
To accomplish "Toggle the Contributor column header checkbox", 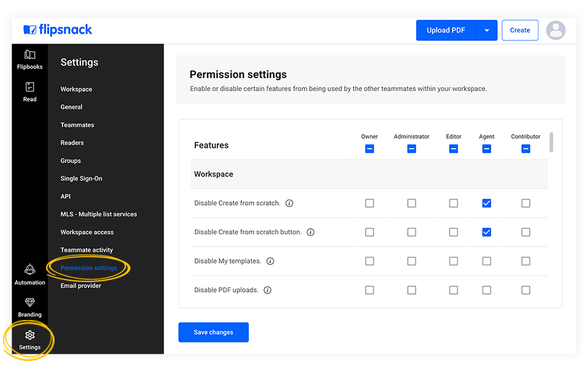I will [526, 148].
